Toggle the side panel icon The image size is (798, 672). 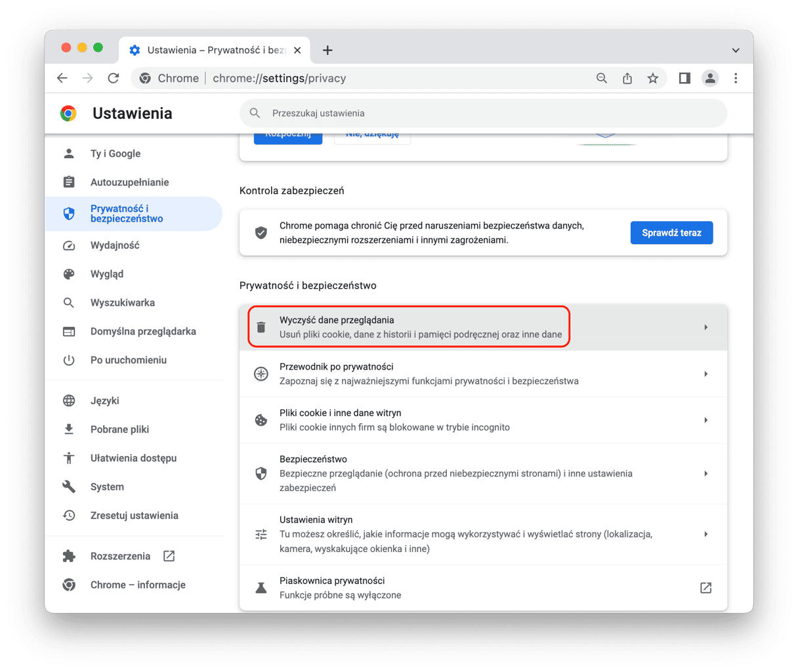[684, 78]
